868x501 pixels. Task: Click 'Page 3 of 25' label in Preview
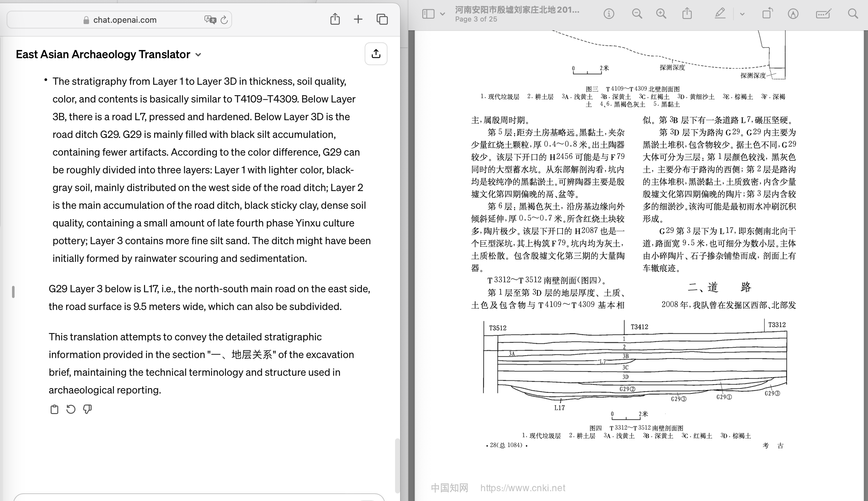tap(476, 19)
